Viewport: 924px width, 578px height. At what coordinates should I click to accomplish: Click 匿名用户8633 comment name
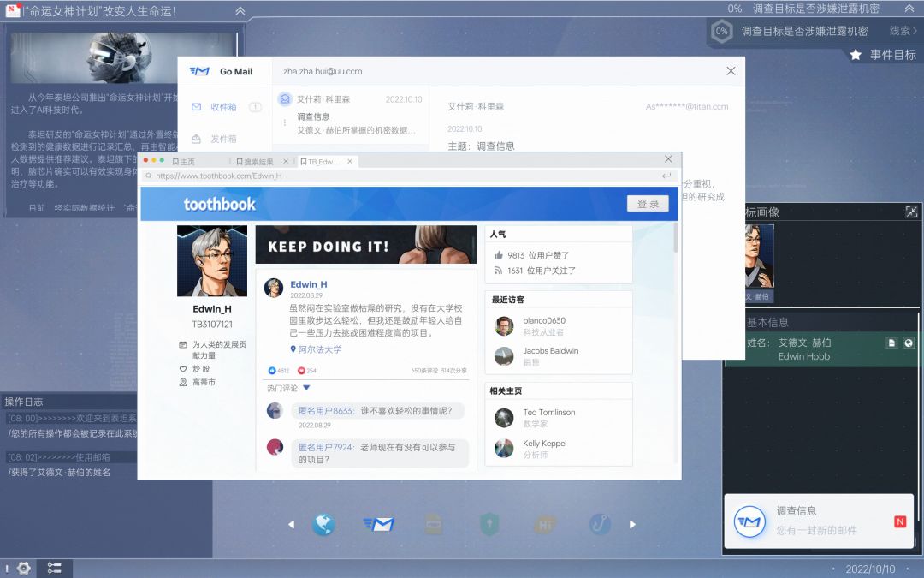325,410
